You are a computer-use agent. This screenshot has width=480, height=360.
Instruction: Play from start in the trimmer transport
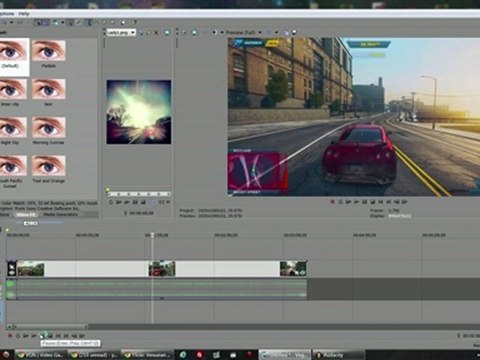pyautogui.click(x=119, y=202)
